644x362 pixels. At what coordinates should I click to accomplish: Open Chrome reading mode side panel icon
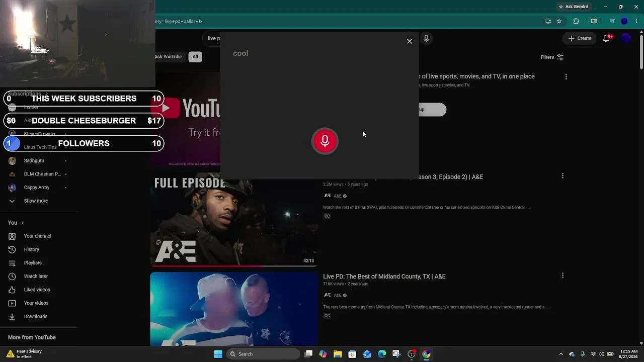coord(594,21)
